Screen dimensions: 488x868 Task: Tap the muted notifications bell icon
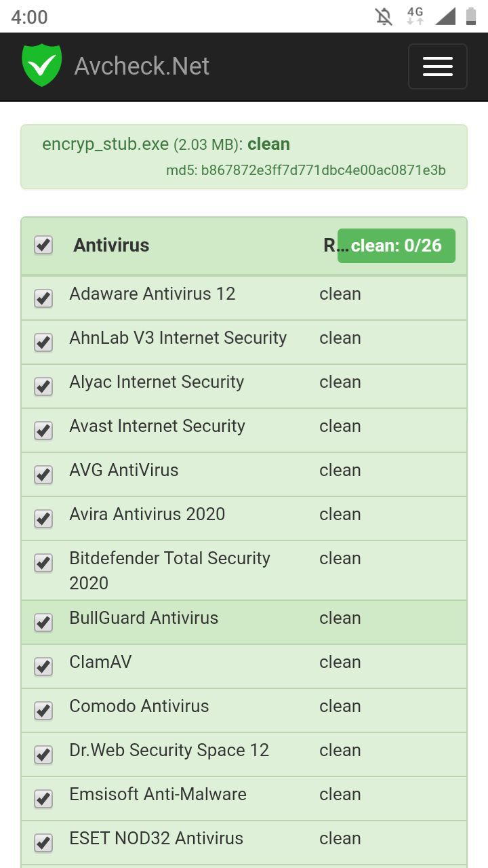coord(384,16)
